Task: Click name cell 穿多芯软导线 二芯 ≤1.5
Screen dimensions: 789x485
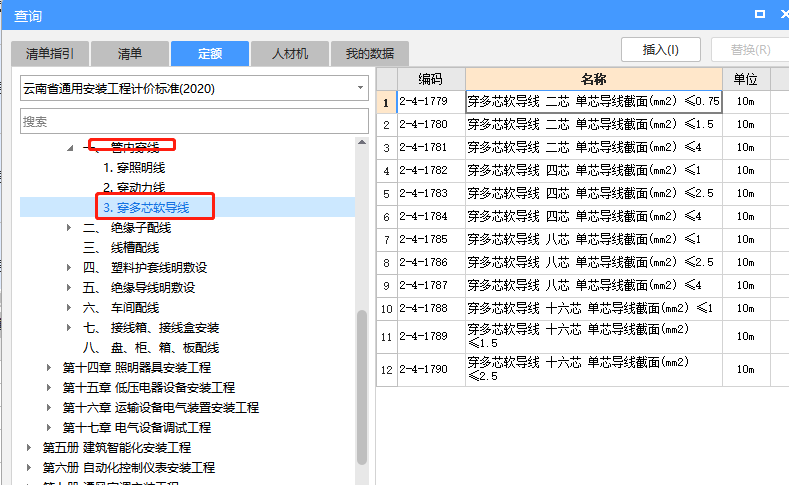Action: pyautogui.click(x=594, y=125)
